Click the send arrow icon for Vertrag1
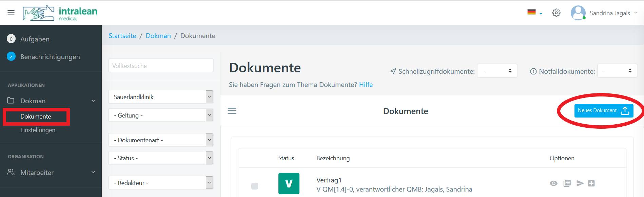The width and height of the screenshot is (644, 197). coord(580,183)
